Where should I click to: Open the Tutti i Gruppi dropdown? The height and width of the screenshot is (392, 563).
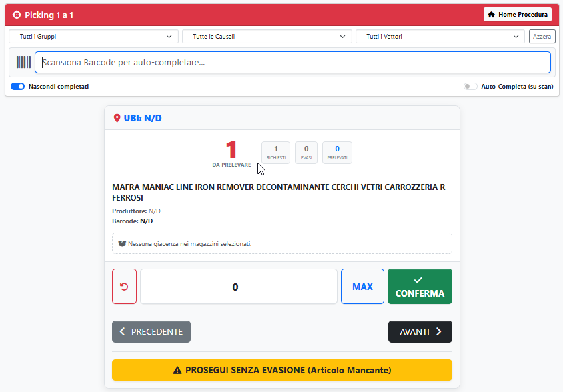tap(93, 37)
